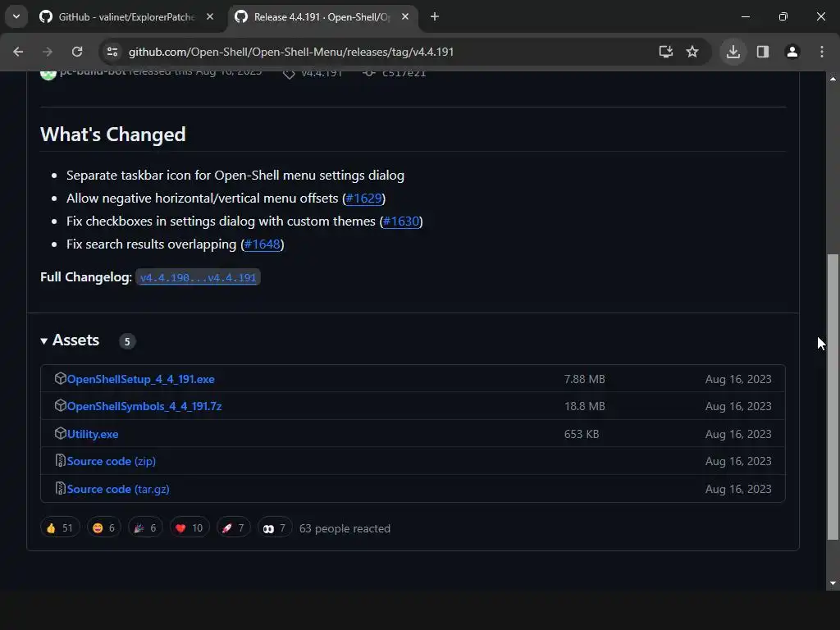Download OpenShellSetup_4_4_191.exe
Image resolution: width=840 pixels, height=630 pixels.
pos(141,379)
